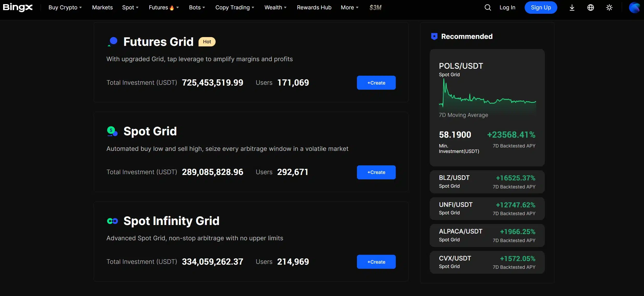Click the Spot Infinity Grid icon
The width and height of the screenshot is (644, 296).
[112, 221]
